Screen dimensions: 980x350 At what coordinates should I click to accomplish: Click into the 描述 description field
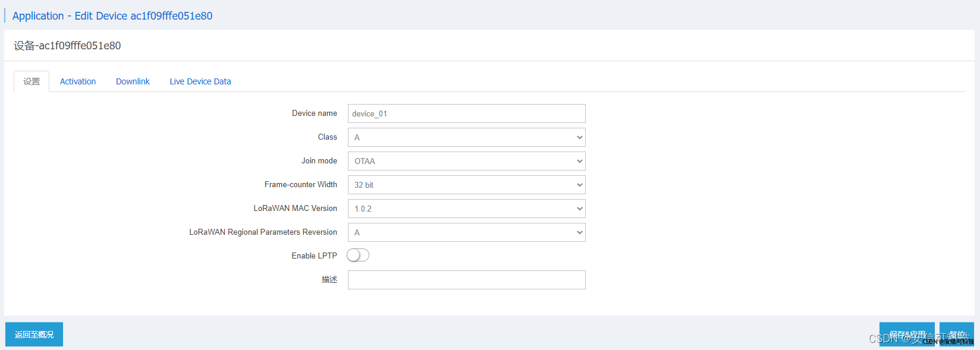466,280
